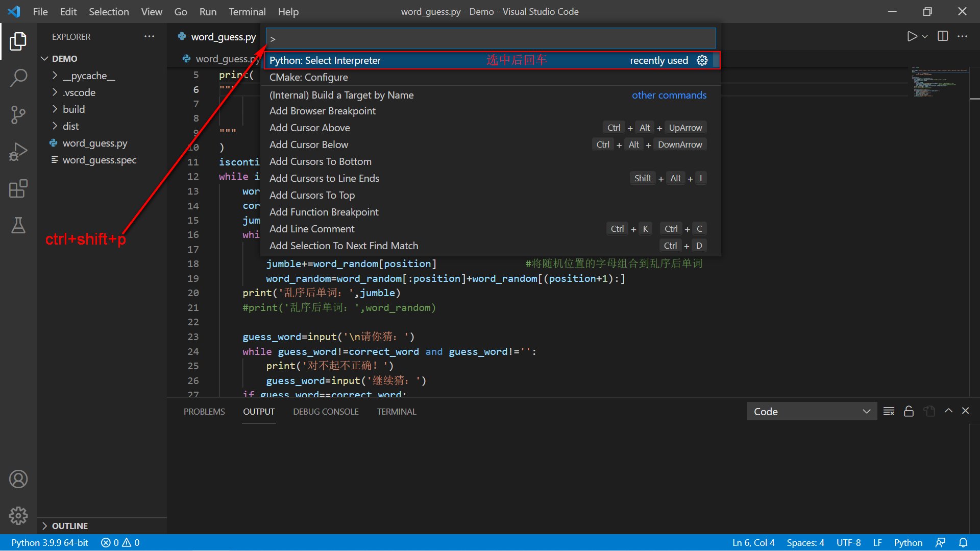Image resolution: width=980 pixels, height=551 pixels.
Task: Toggle auto scrolling lock in Output panel
Action: (909, 411)
